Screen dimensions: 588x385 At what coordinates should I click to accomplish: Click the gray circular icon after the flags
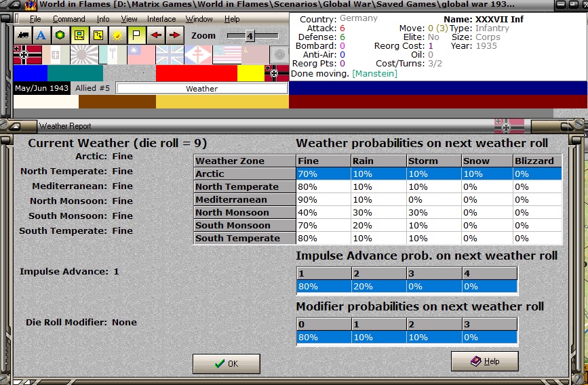coord(279,55)
